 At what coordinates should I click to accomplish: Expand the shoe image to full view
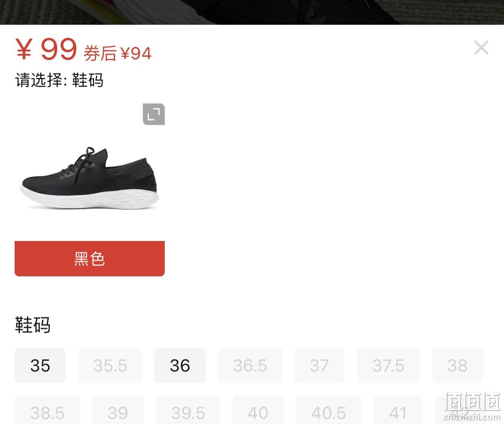coord(154,114)
